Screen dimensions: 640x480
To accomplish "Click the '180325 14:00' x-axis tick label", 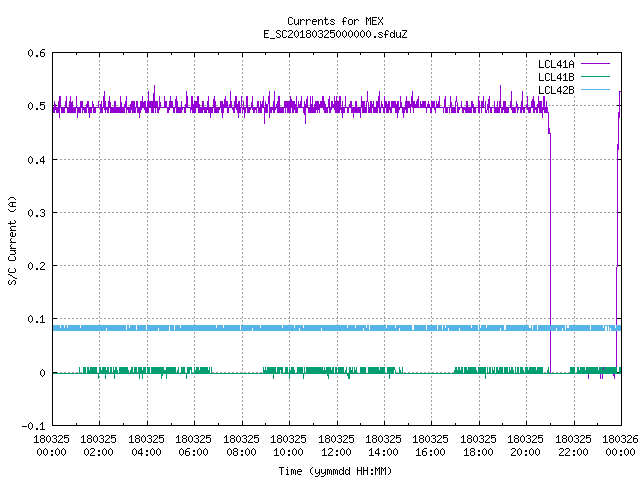I will click(x=384, y=446).
